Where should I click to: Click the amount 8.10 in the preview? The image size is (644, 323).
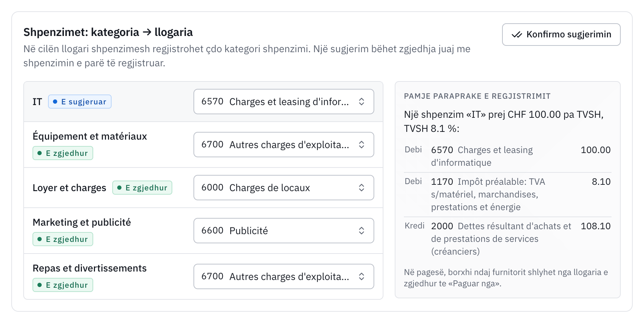click(x=601, y=182)
